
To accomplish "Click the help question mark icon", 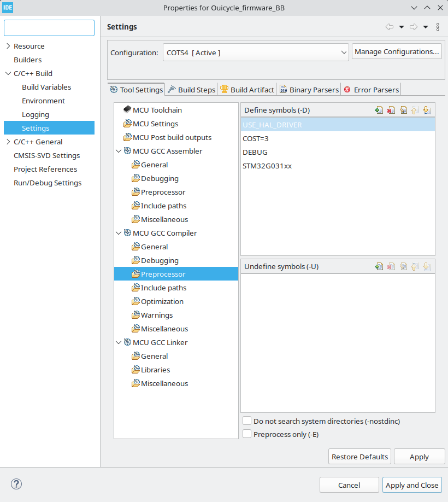I will (x=16, y=484).
